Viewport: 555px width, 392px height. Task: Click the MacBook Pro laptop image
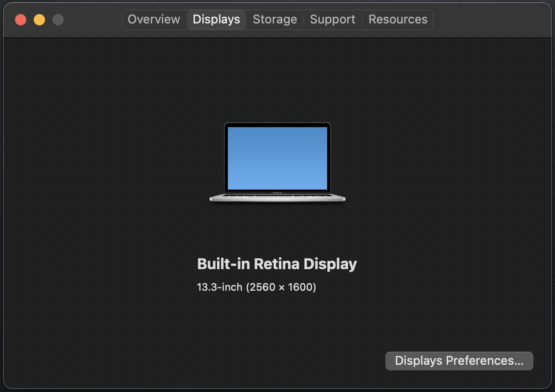click(x=277, y=163)
